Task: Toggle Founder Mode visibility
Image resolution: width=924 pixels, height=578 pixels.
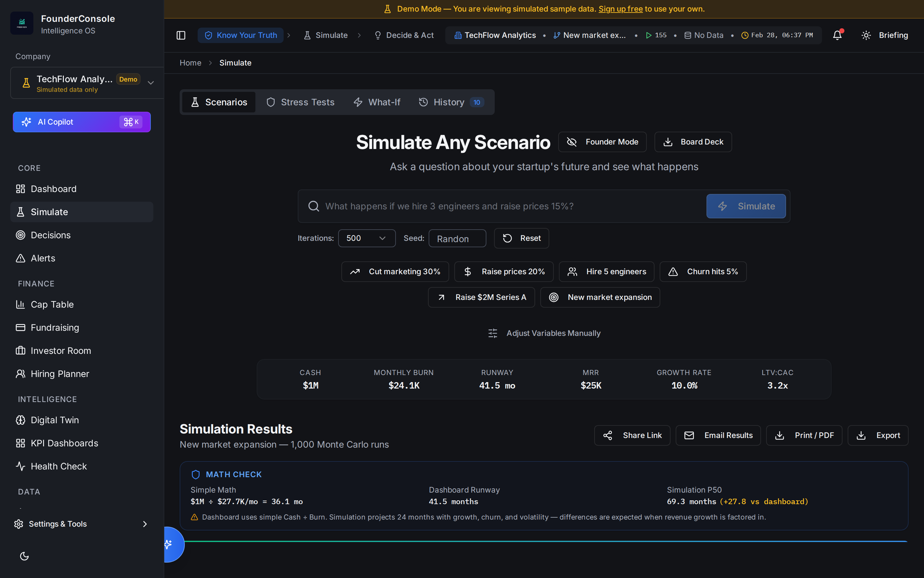Action: (x=602, y=142)
